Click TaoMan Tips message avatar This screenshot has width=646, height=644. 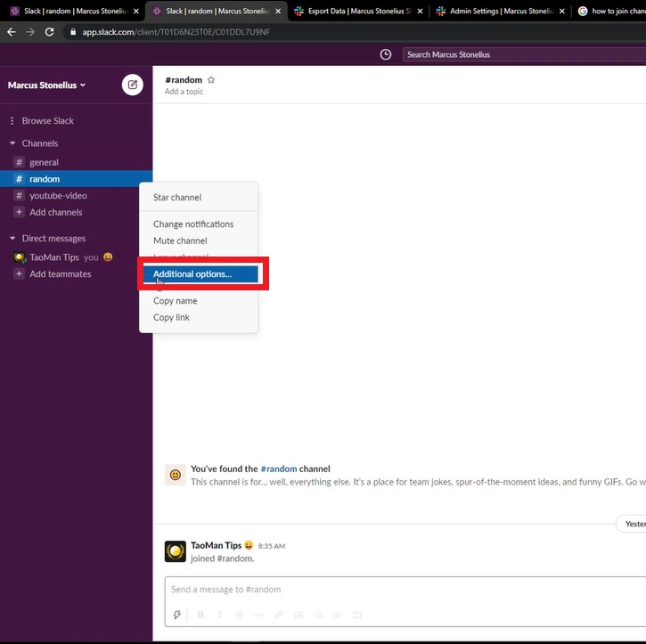[x=176, y=551]
